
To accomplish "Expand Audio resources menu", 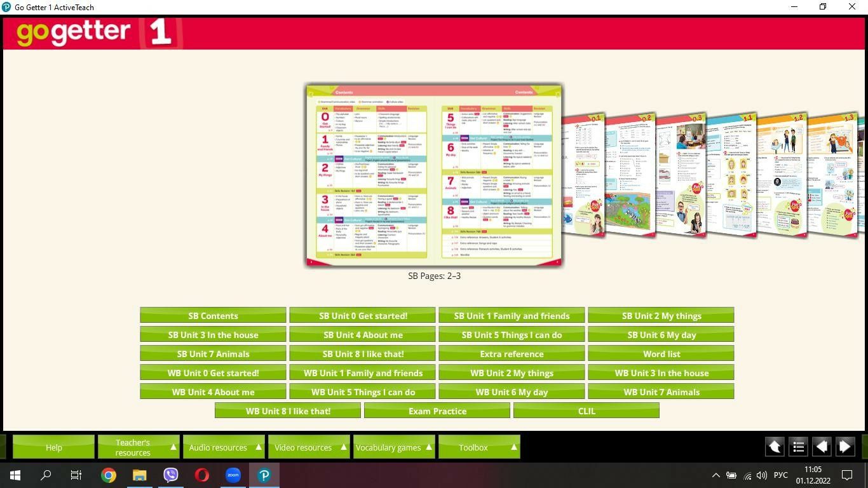I will tap(224, 447).
